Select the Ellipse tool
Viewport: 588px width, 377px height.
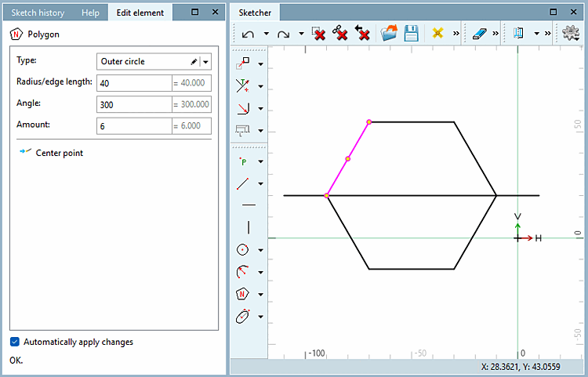point(242,317)
